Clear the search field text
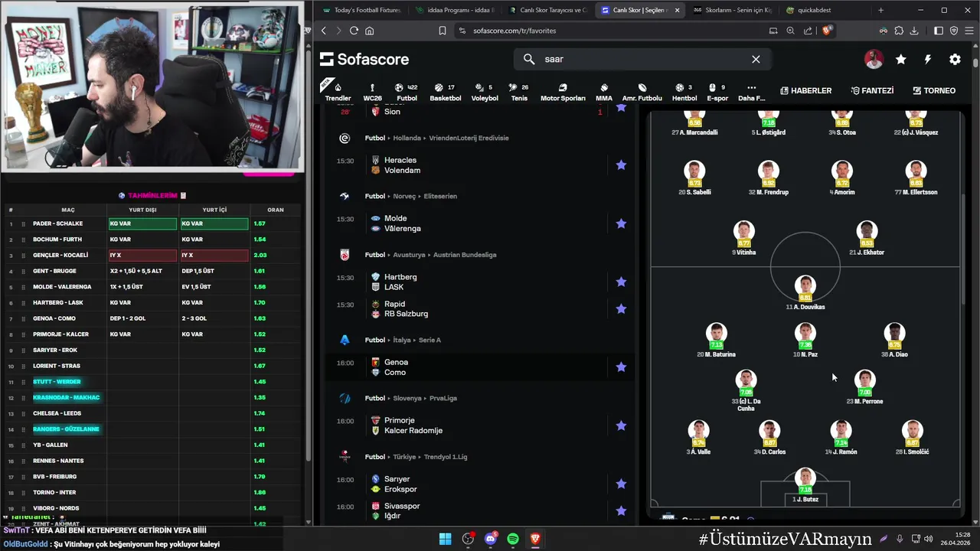This screenshot has width=980, height=551. tap(756, 59)
